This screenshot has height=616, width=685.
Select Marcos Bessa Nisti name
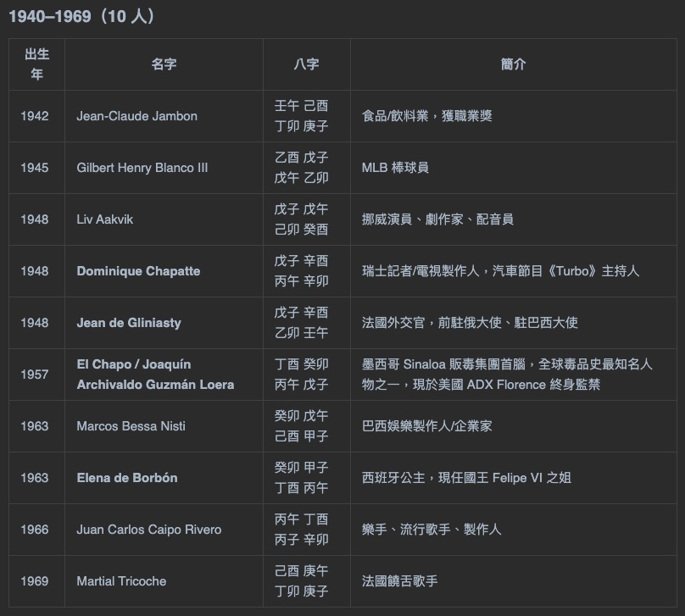click(131, 426)
